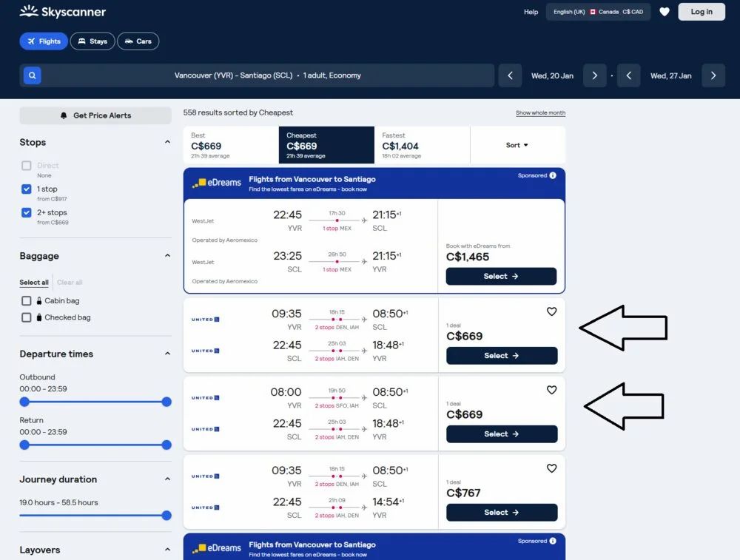This screenshot has width=740, height=560.
Task: Save the 08:00 United C$669 flight with heart
Action: pyautogui.click(x=551, y=390)
